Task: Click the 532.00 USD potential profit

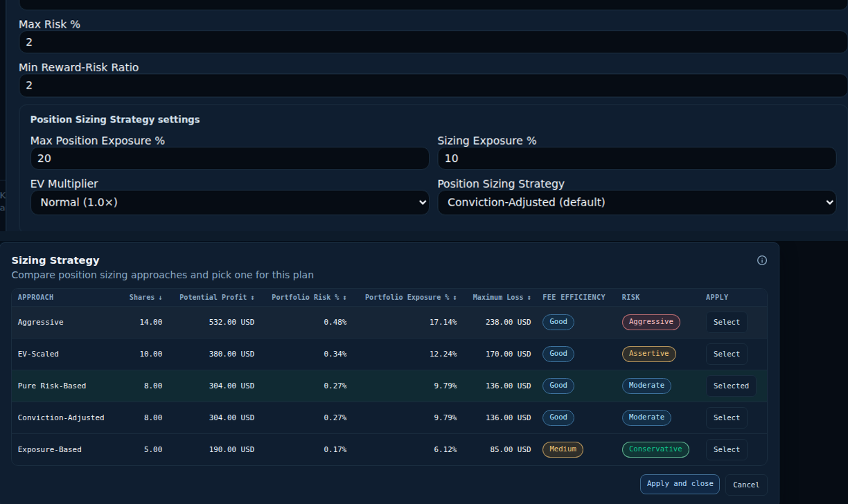Action: click(x=231, y=322)
